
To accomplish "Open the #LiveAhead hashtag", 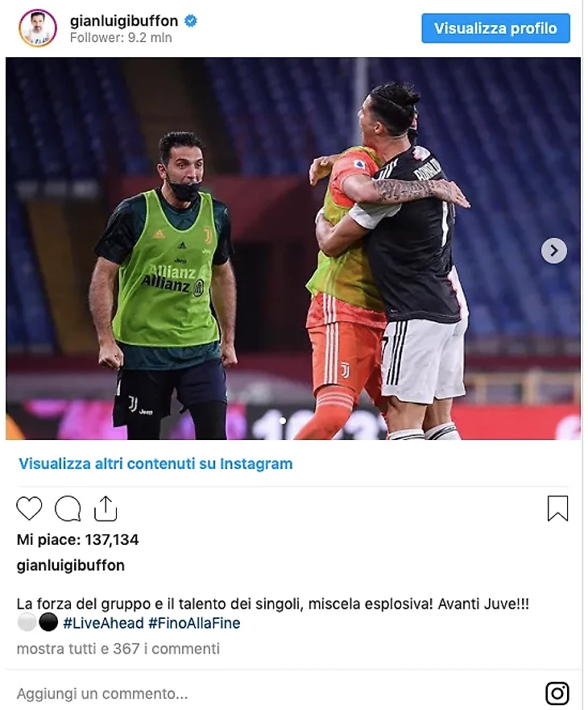I will coord(104,623).
